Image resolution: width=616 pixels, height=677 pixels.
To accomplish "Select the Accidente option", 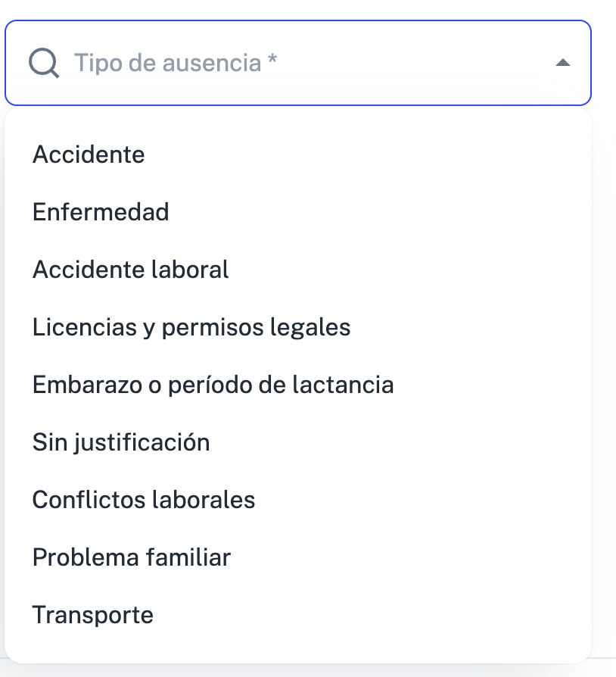I will pyautogui.click(x=297, y=154).
